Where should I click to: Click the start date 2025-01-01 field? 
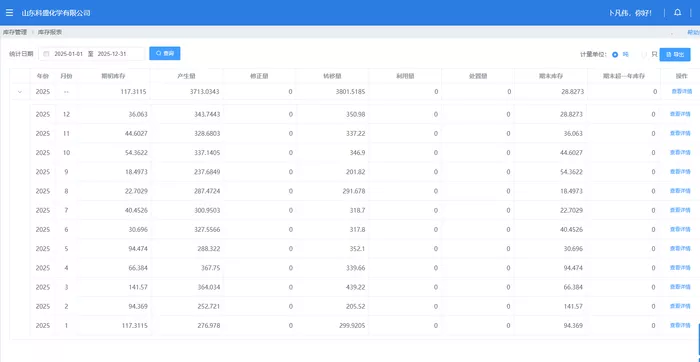[69, 54]
